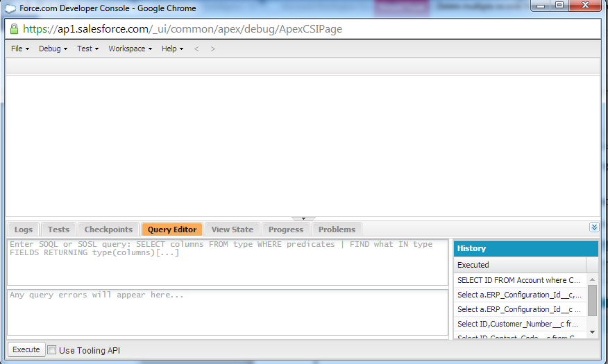This screenshot has height=364, width=608.
Task: Select history query 'Select ID,Customer_Number__c fr...'
Action: point(520,324)
